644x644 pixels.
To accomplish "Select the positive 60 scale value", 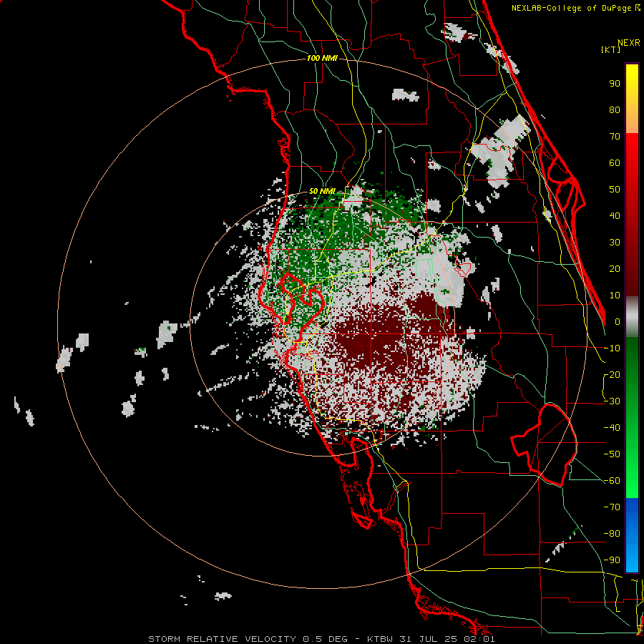I will (x=615, y=163).
